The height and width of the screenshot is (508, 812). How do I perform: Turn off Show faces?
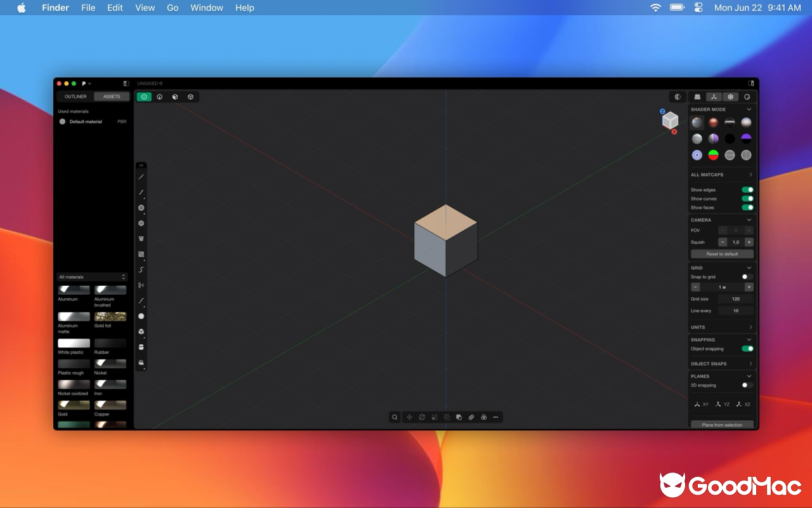pyautogui.click(x=748, y=208)
